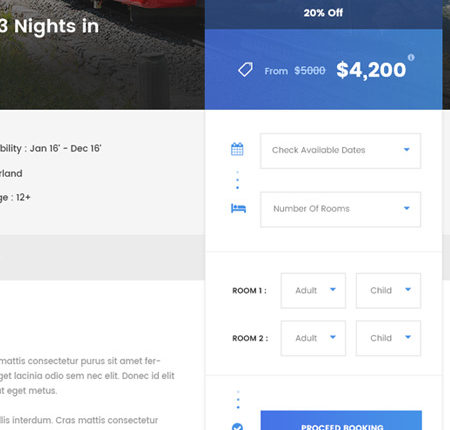This screenshot has width=450, height=430.
Task: Click the checkmark icon near Proceed Booking
Action: click(237, 427)
